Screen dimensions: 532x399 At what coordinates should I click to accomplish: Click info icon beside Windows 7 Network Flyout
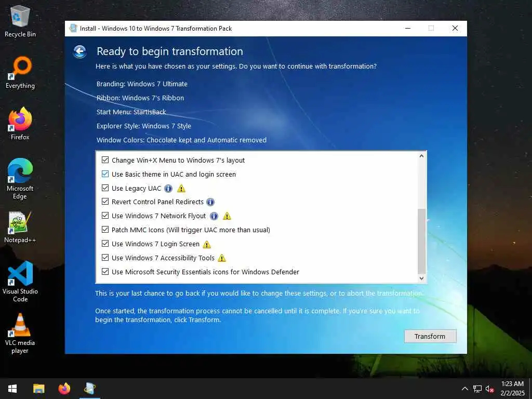pyautogui.click(x=214, y=216)
